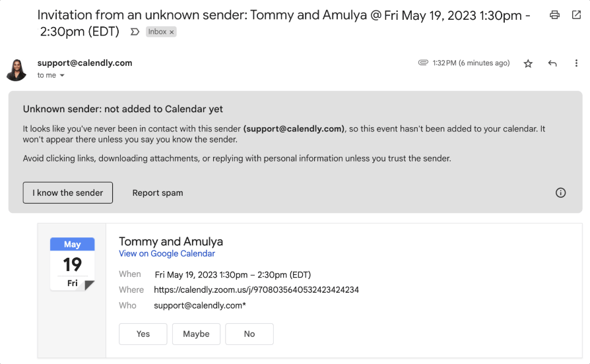Star this email from support@calendly.com
590x364 pixels.
point(528,63)
